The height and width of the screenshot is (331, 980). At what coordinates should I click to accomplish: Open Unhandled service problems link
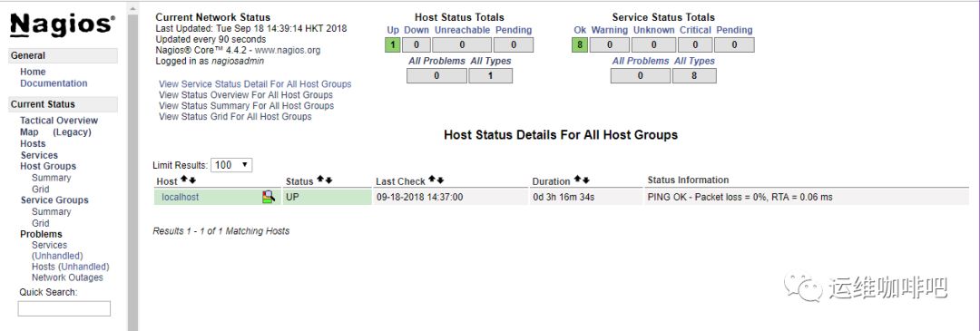57,256
